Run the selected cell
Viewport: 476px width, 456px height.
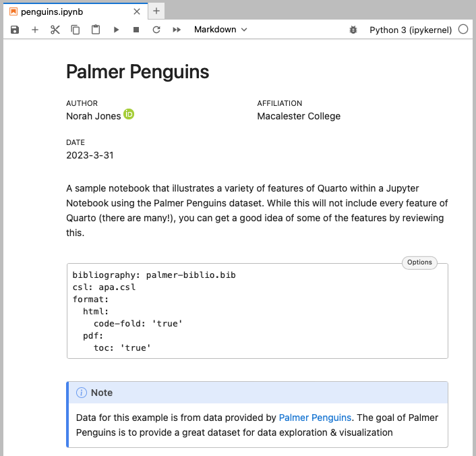point(116,30)
